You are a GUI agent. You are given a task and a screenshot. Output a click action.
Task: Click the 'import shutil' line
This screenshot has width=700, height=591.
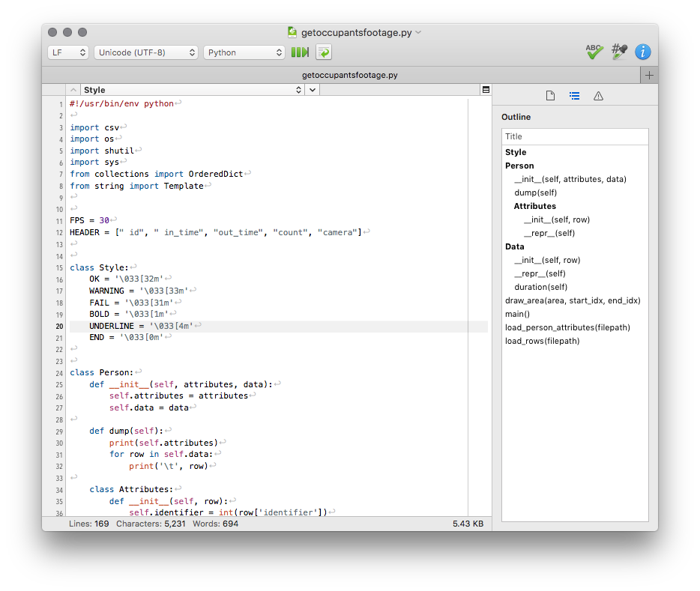pos(102,151)
